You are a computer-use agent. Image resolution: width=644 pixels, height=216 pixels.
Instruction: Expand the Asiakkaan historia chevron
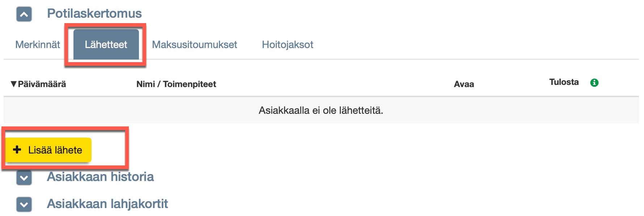[24, 178]
